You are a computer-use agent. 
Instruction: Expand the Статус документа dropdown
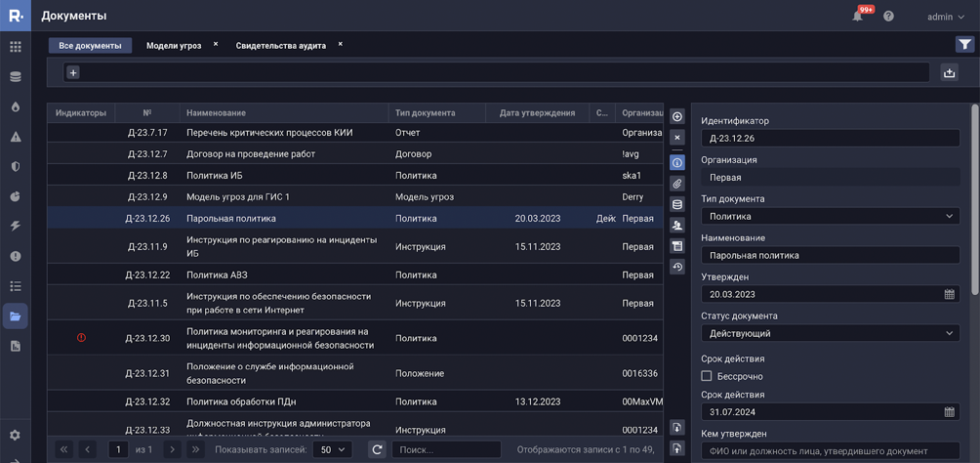click(830, 333)
